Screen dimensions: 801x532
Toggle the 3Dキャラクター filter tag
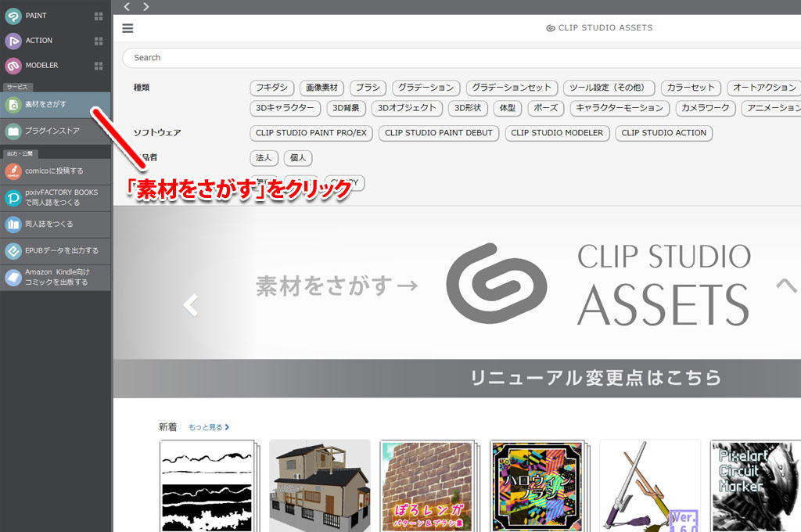pyautogui.click(x=285, y=108)
